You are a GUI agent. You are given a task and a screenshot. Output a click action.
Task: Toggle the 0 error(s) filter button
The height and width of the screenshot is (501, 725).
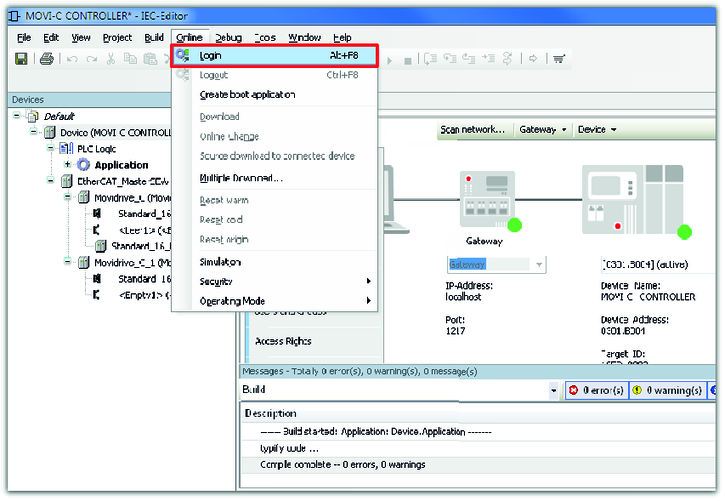click(596, 390)
